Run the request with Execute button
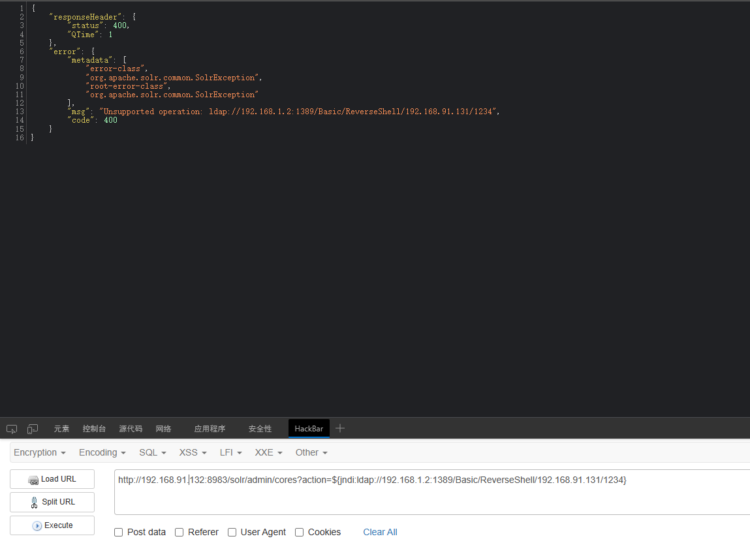 (x=52, y=525)
